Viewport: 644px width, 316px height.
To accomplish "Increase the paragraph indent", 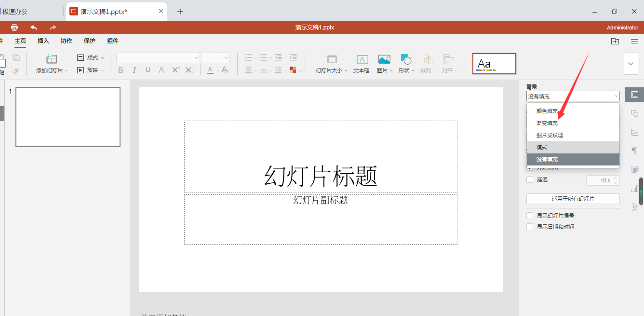I will coord(293,57).
